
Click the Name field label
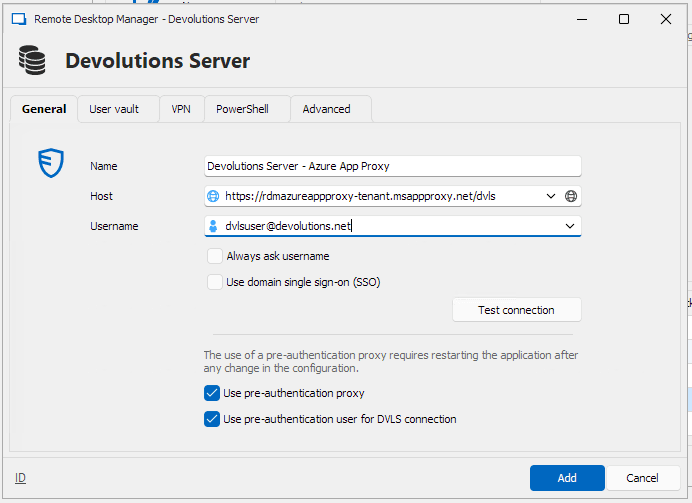104,166
